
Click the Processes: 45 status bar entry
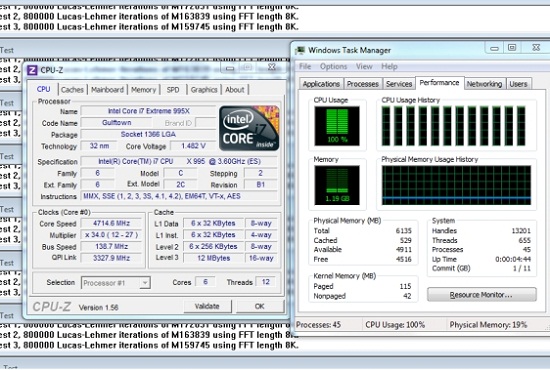[318, 325]
